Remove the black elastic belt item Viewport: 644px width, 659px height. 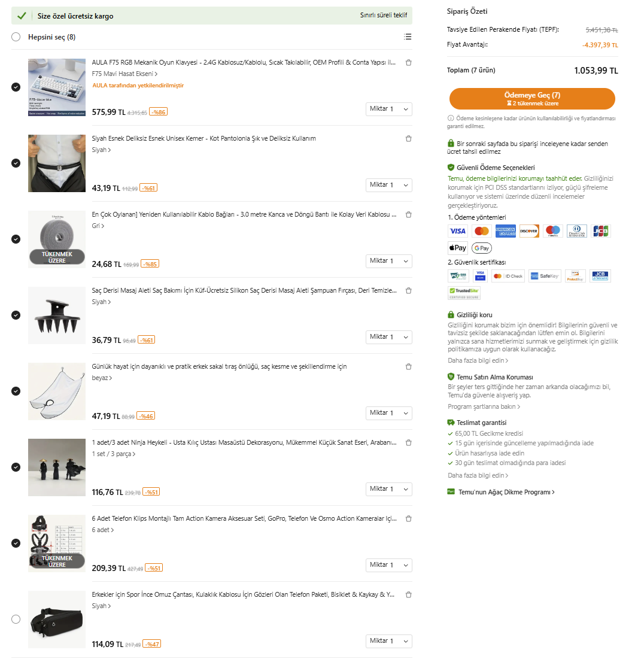point(408,138)
